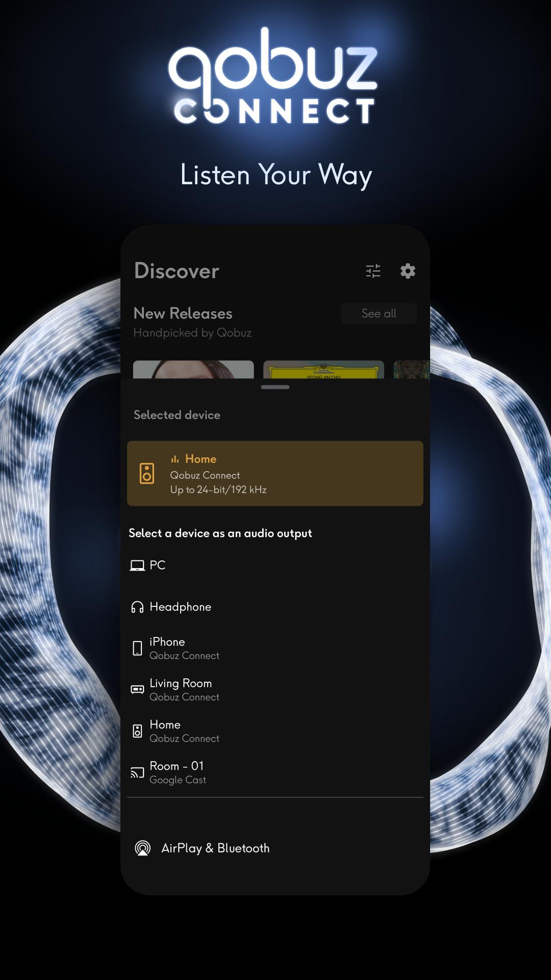The height and width of the screenshot is (980, 551).
Task: Open AirPlay & Bluetooth options
Action: coord(215,848)
